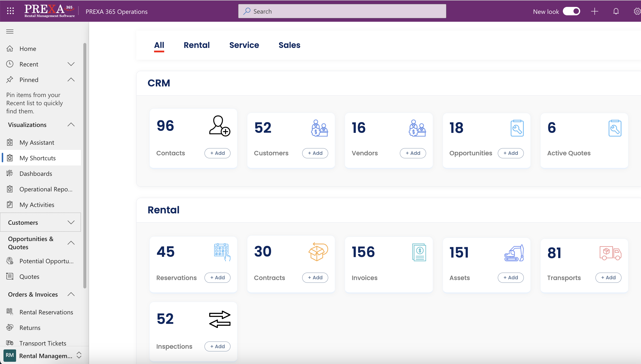
Task: Click the Inspections arrows icon
Action: pyautogui.click(x=219, y=319)
